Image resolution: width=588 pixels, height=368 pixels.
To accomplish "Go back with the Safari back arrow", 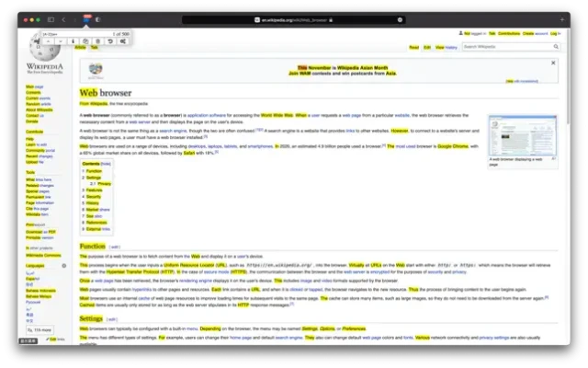I will 63,19.
